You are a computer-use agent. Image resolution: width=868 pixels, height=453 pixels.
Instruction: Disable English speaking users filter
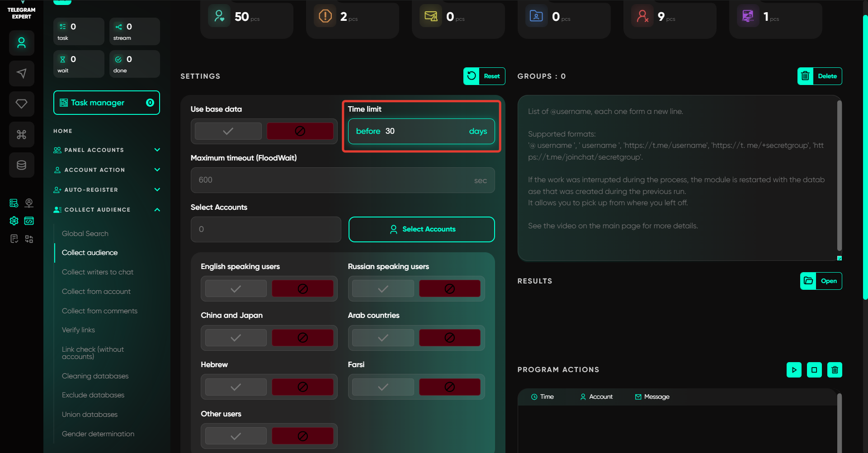302,289
